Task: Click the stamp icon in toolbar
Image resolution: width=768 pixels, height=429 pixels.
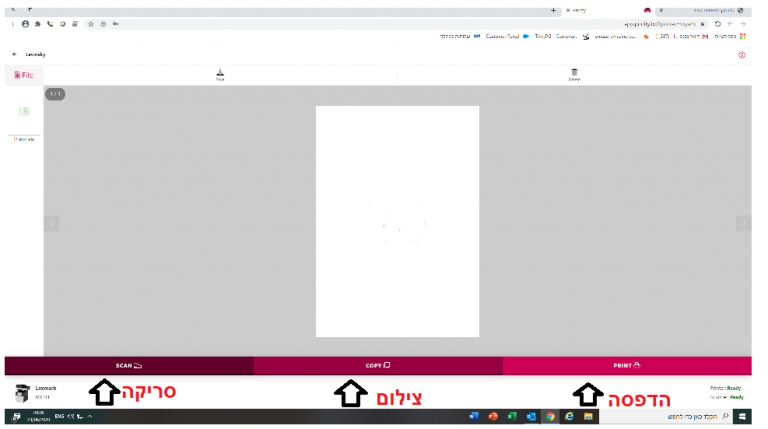Action: (220, 74)
